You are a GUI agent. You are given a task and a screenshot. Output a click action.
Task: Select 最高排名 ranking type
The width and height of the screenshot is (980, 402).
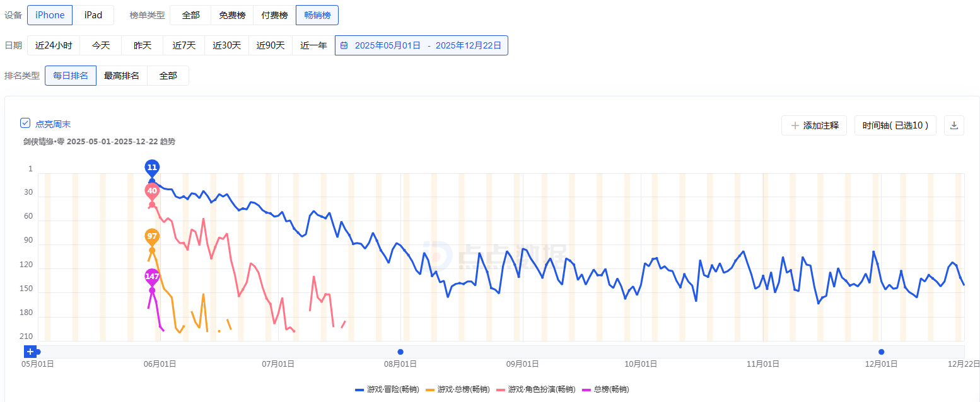pyautogui.click(x=122, y=76)
